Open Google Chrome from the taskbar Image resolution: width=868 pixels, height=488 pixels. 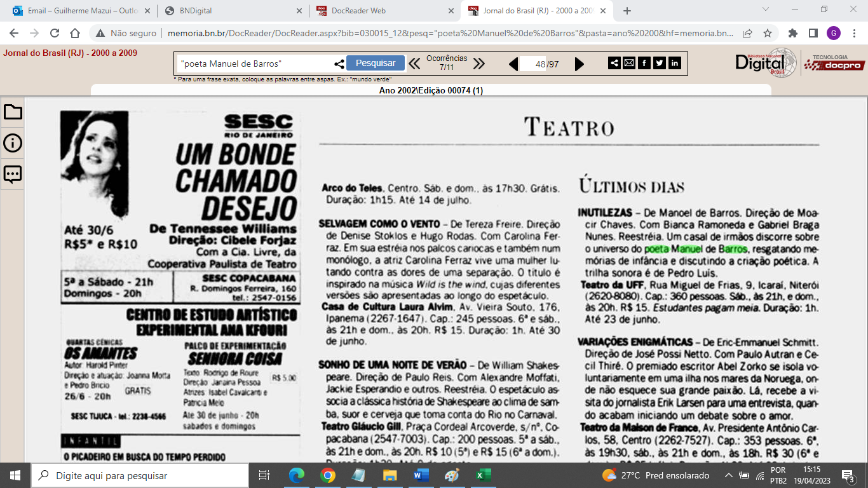[327, 475]
